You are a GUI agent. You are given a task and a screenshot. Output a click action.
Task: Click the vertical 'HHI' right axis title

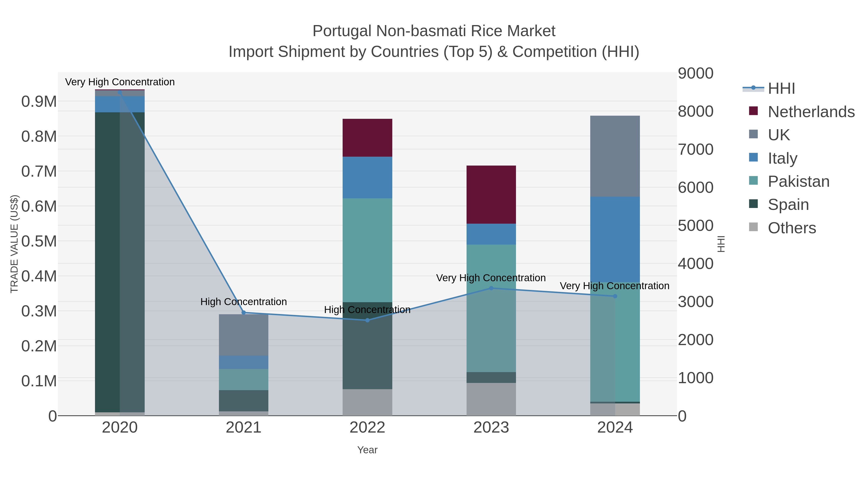(x=721, y=244)
